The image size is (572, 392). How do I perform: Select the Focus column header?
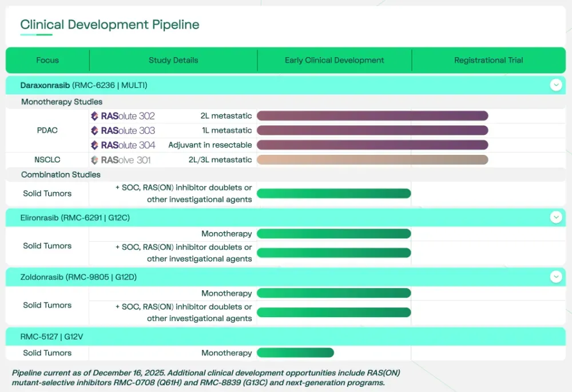coord(47,60)
